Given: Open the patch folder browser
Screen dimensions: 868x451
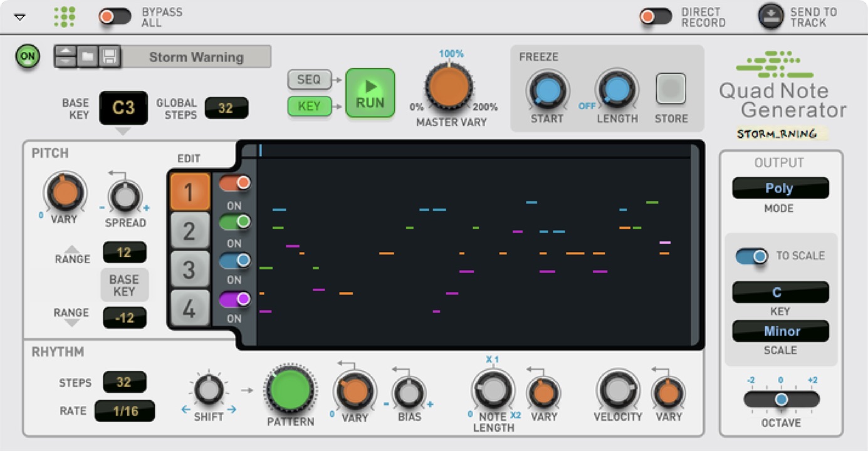Looking at the screenshot, I should [x=88, y=57].
